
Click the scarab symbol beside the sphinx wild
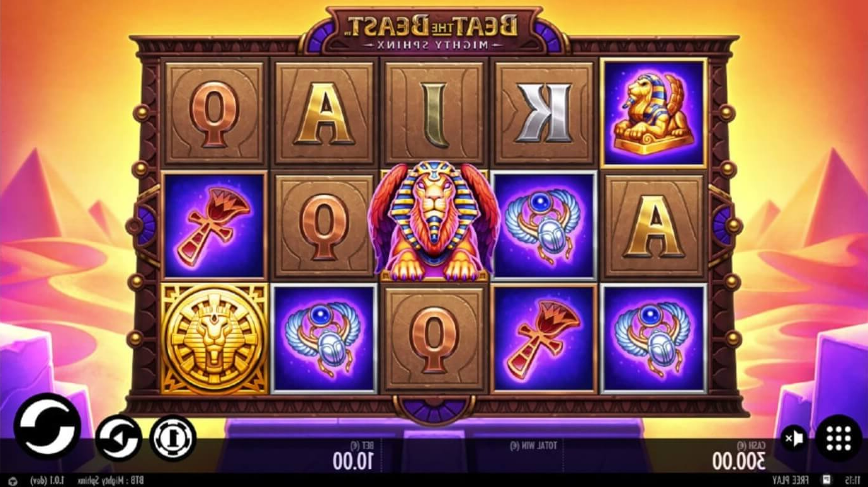coord(544,225)
